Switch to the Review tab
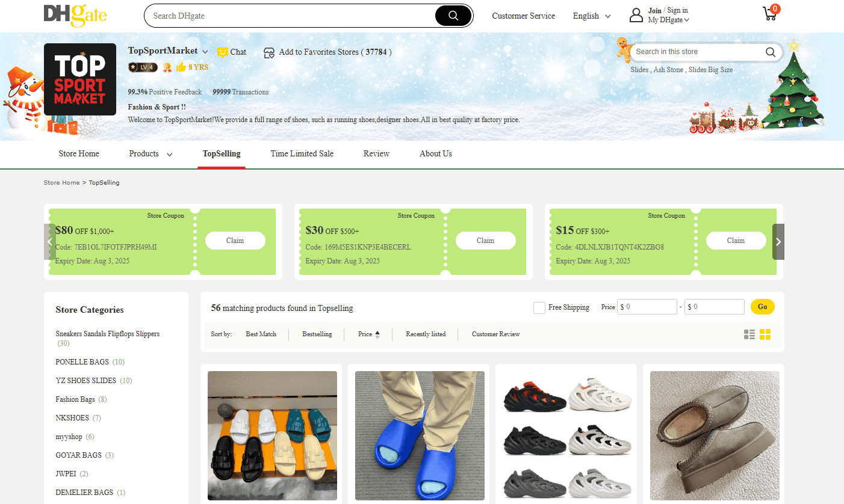 [x=376, y=154]
